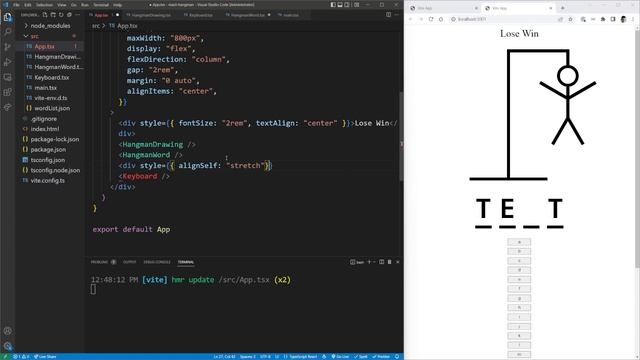Open Run and Debug view
Image resolution: width=640 pixels, height=360 pixels.
pos(7,62)
